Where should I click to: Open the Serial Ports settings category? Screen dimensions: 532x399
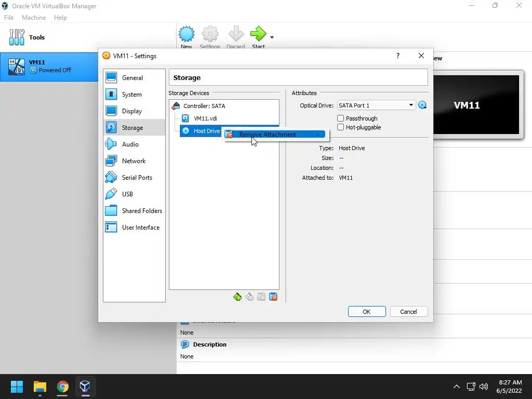(x=134, y=178)
